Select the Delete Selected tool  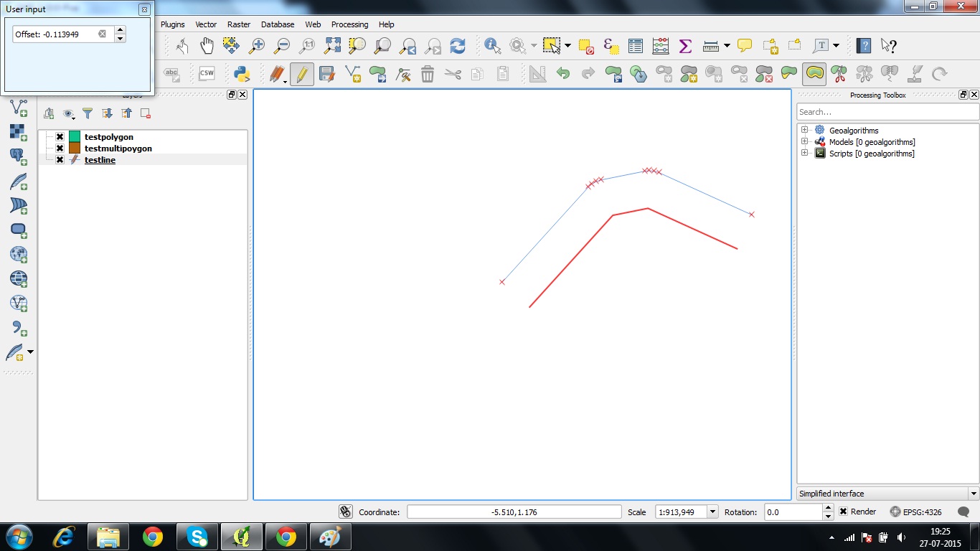pyautogui.click(x=428, y=73)
